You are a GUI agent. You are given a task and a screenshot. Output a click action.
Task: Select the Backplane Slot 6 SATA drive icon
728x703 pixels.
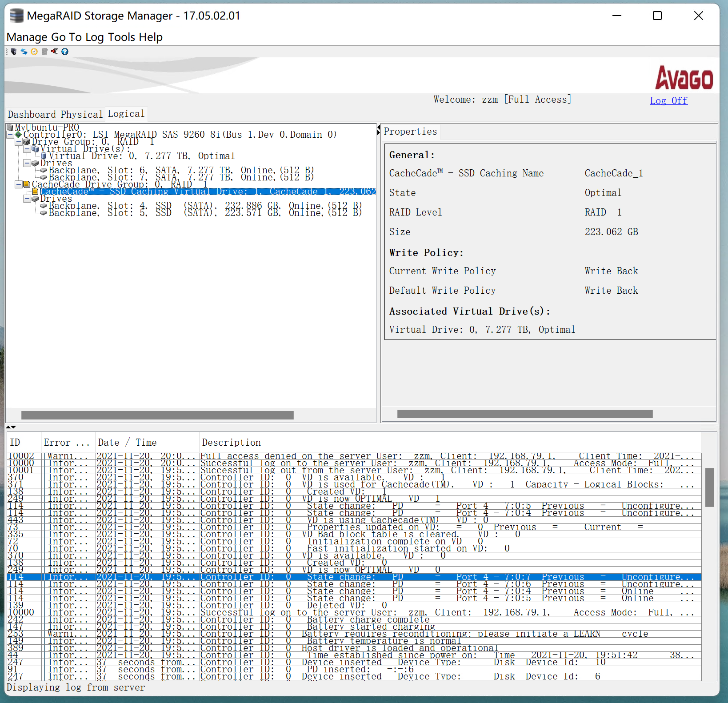[44, 170]
